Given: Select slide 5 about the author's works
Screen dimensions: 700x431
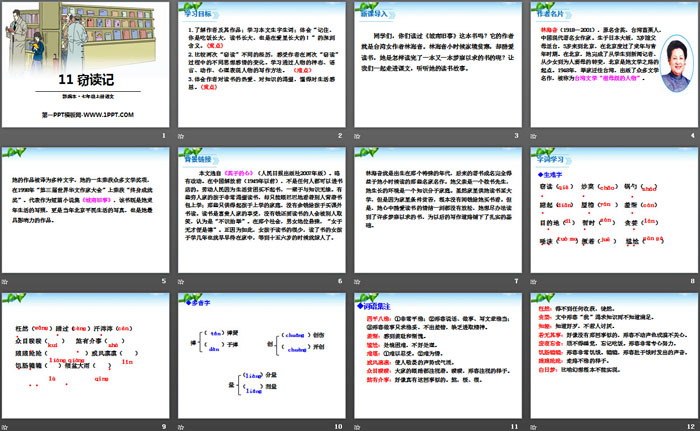Looking at the screenshot, I should coord(86,210).
